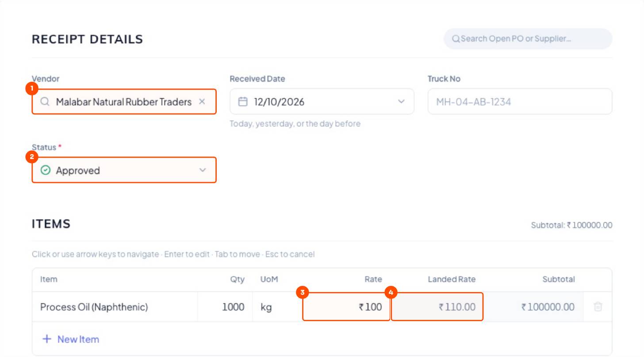Image resolution: width=644 pixels, height=357 pixels.
Task: Click the RECEIPT DETAILS heading
Action: point(88,39)
